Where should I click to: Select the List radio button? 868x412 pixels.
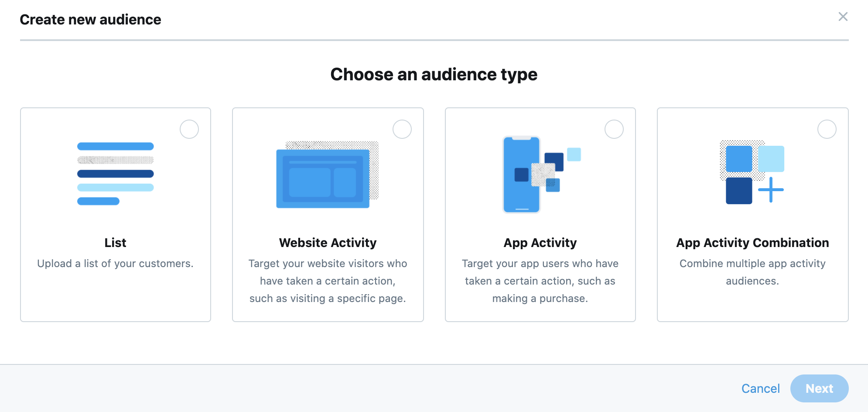pos(189,129)
